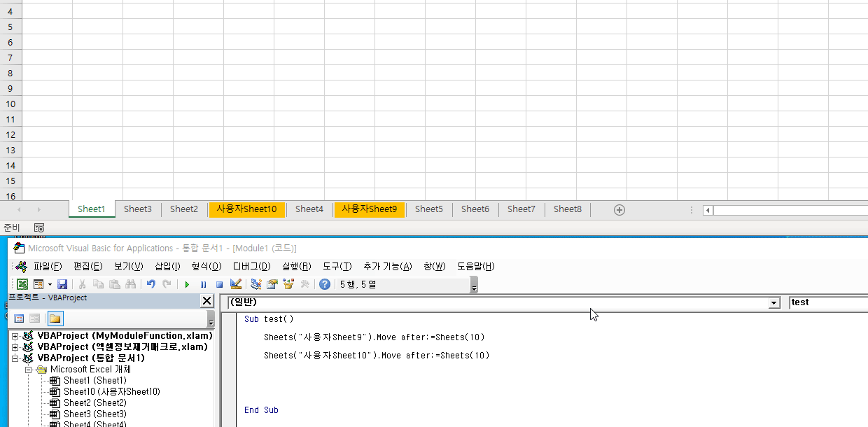The height and width of the screenshot is (427, 868).
Task: Switch to Sheet1 worksheet tab
Action: [92, 209]
